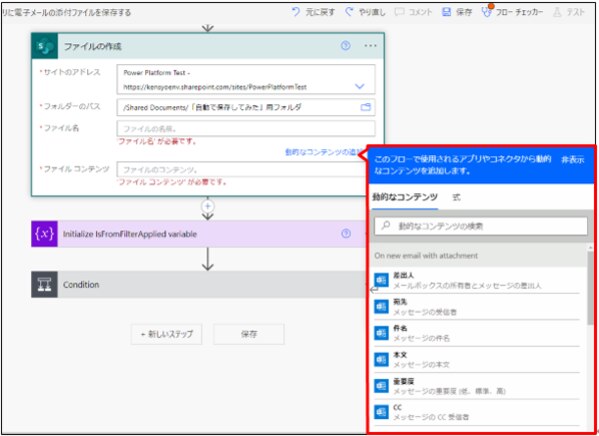The height and width of the screenshot is (436, 599).
Task: Click the ファイル名 input field
Action: click(246, 129)
